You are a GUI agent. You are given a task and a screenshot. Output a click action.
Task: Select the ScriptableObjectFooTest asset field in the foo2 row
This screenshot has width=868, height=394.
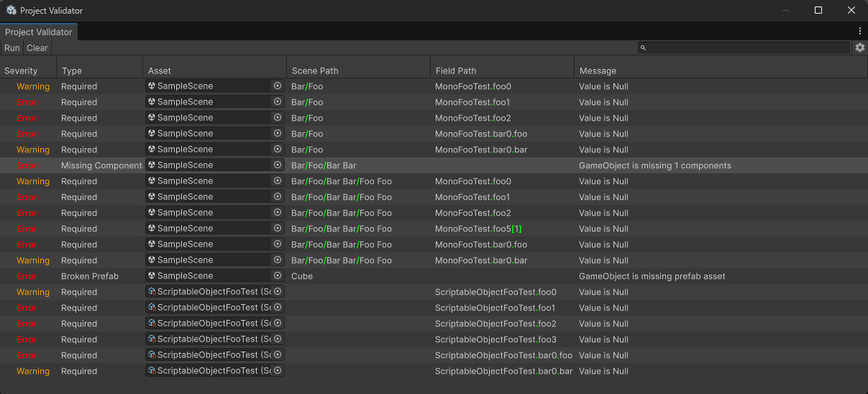click(x=214, y=323)
